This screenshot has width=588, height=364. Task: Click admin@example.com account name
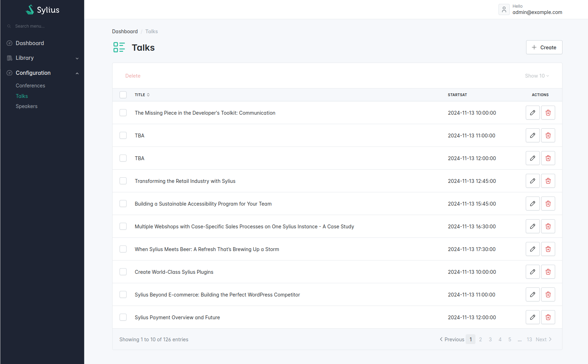point(537,12)
